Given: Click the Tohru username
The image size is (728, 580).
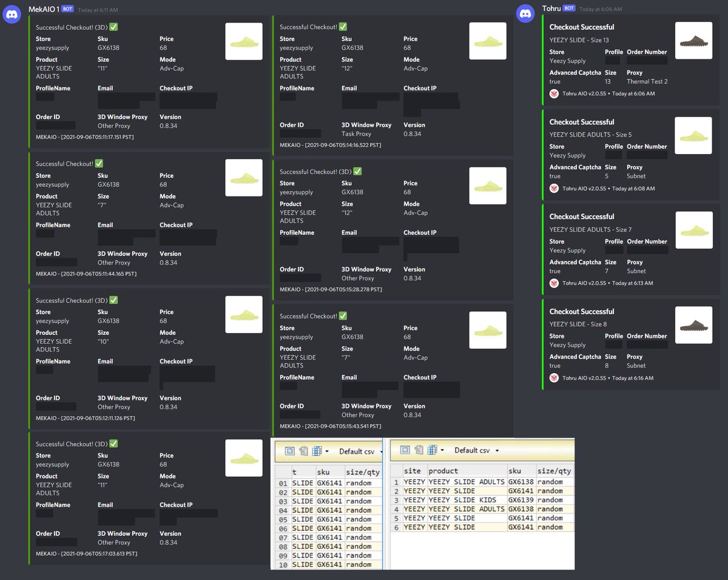Looking at the screenshot, I should click(x=551, y=8).
